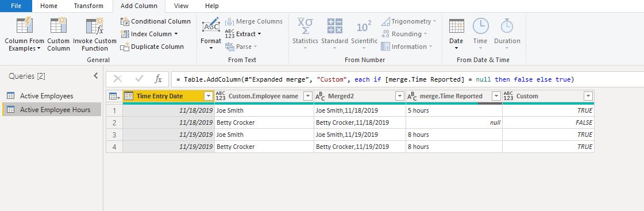Viewport: 644px width, 211px height.
Task: Open merge.Time Reported filter dropdown
Action: [496, 96]
